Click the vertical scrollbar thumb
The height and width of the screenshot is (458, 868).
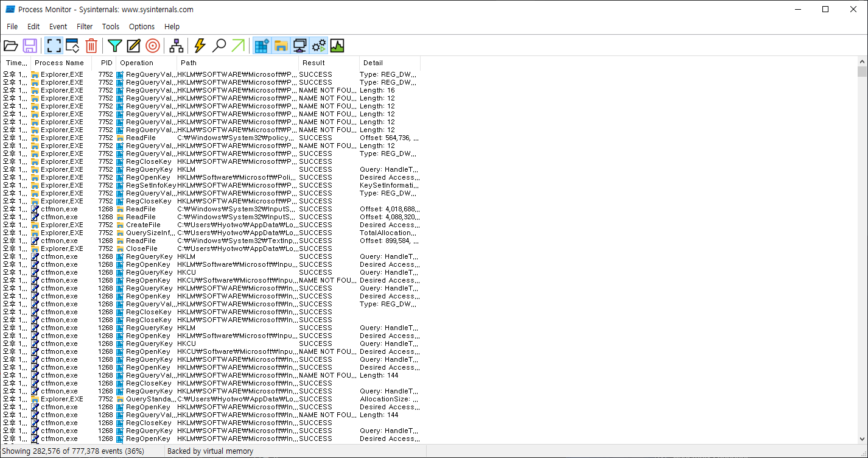[862, 72]
